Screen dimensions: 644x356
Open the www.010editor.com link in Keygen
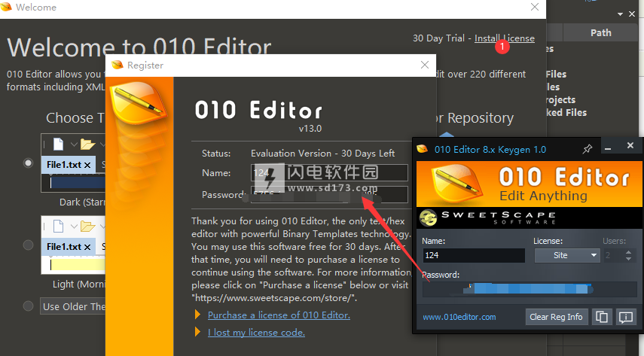(459, 317)
